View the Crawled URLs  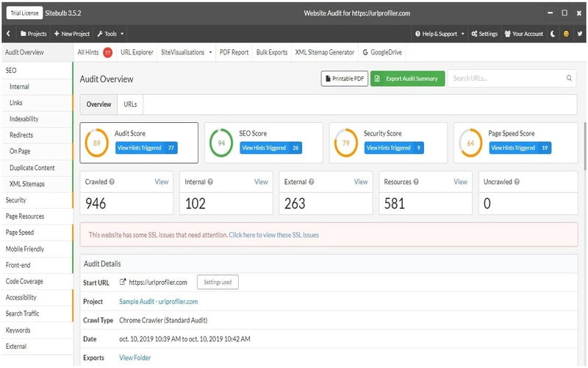point(162,182)
